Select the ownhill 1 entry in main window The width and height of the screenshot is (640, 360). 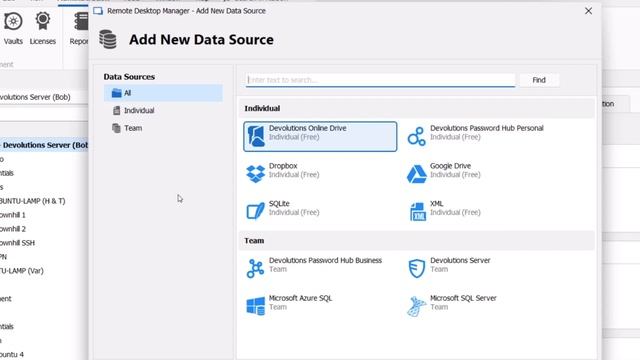(x=13, y=215)
